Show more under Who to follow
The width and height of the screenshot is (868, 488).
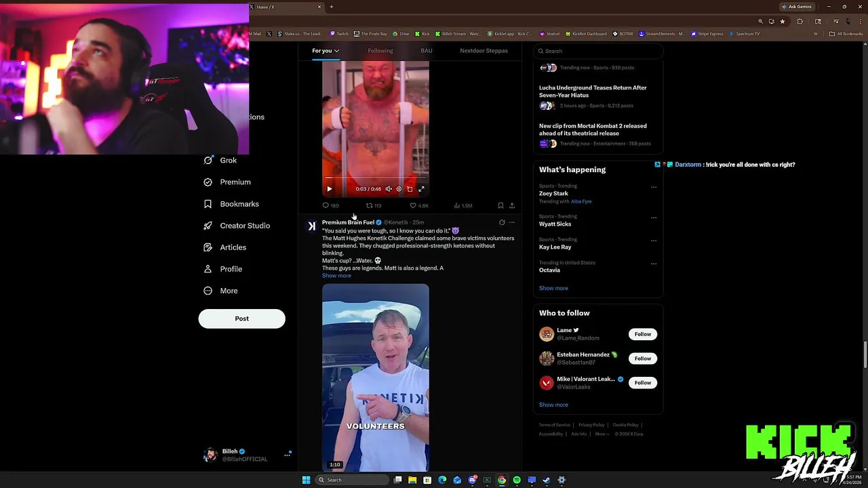pos(553,405)
